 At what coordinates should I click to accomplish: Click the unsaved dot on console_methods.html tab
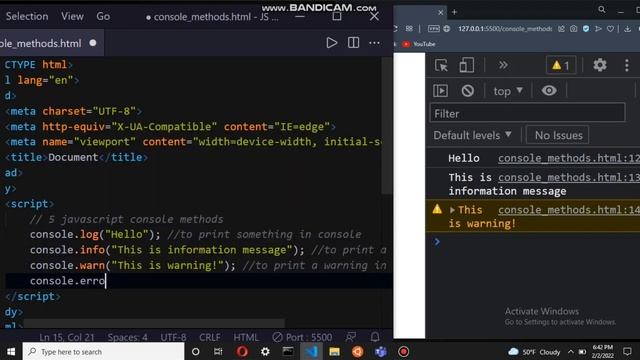point(93,43)
